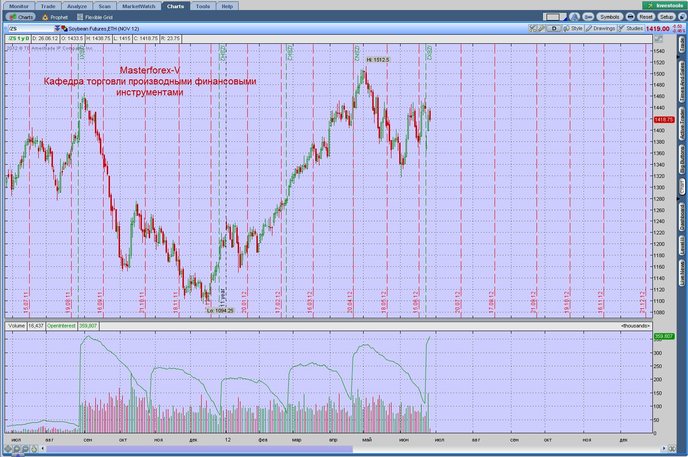The image size is (688, 457).
Task: Click the ZS symbol input field
Action: pos(31,29)
